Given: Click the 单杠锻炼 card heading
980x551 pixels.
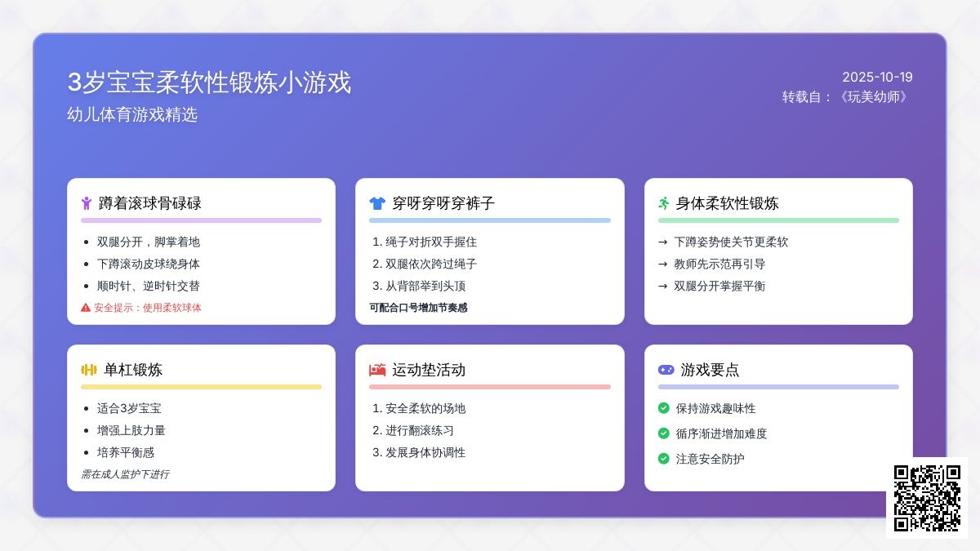Looking at the screenshot, I should coord(133,370).
